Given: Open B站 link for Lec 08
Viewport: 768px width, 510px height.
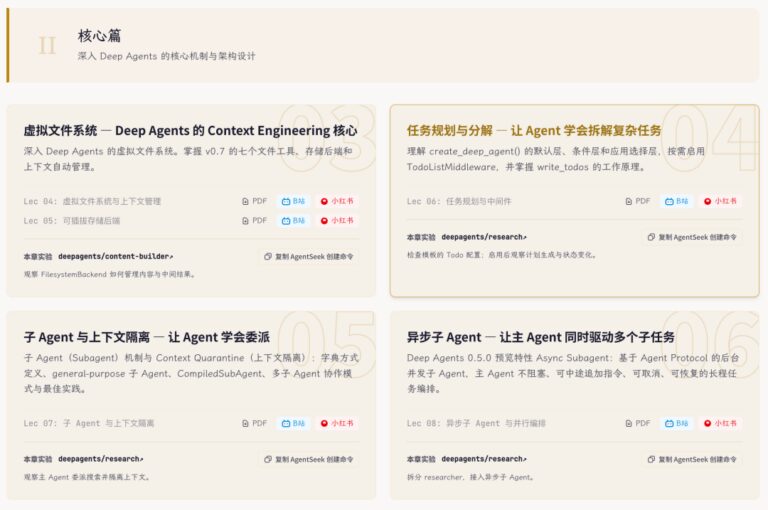Looking at the screenshot, I should point(676,423).
